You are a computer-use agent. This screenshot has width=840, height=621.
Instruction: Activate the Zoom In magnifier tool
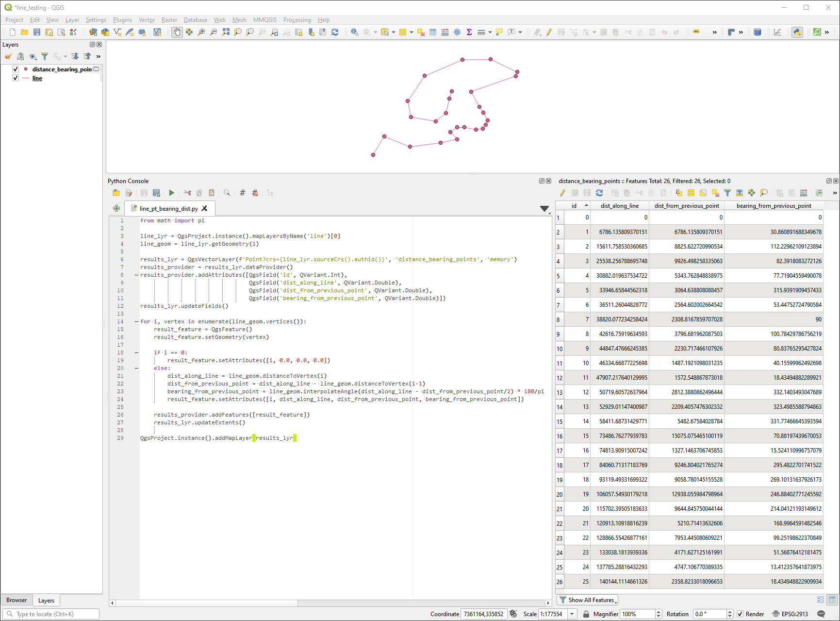pyautogui.click(x=201, y=32)
